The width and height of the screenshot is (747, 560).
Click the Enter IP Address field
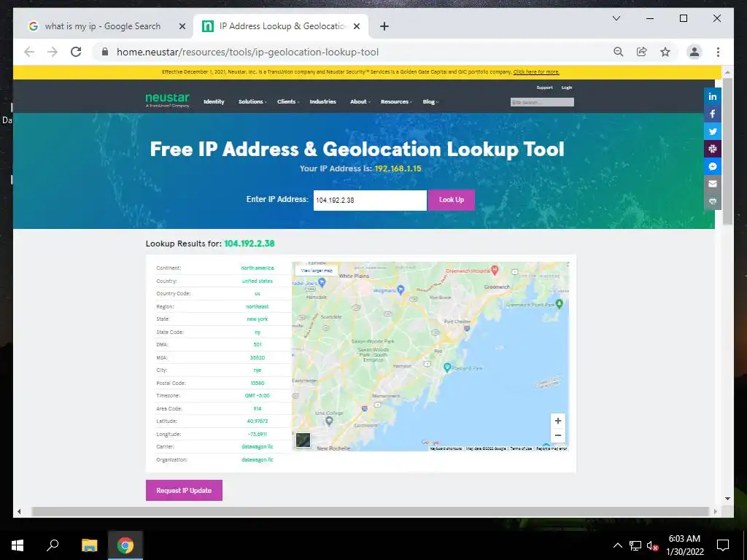tap(370, 200)
